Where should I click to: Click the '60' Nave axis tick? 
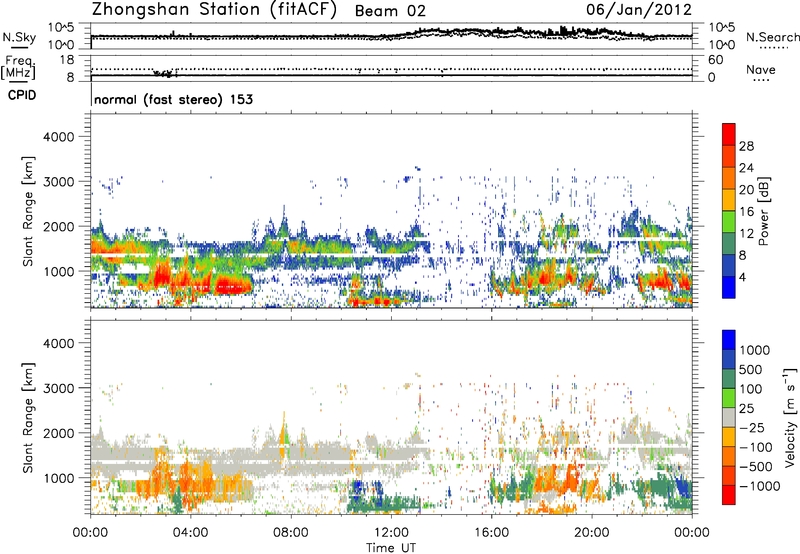click(x=715, y=60)
